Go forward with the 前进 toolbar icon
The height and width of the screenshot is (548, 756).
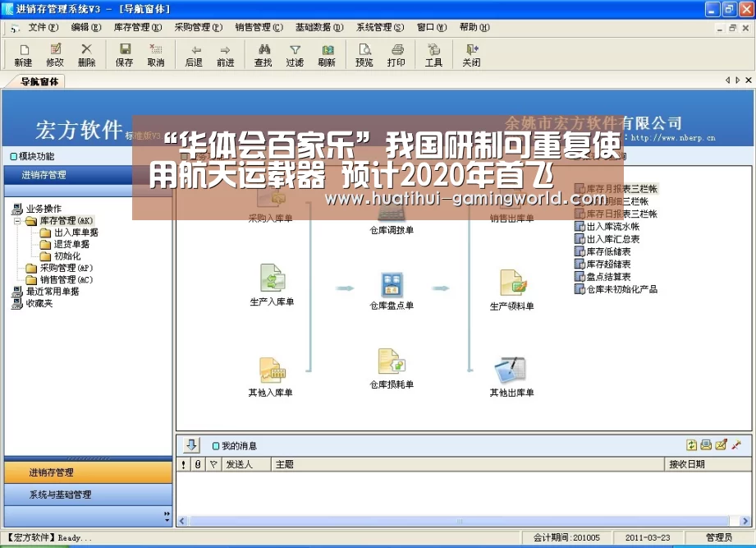click(x=225, y=54)
